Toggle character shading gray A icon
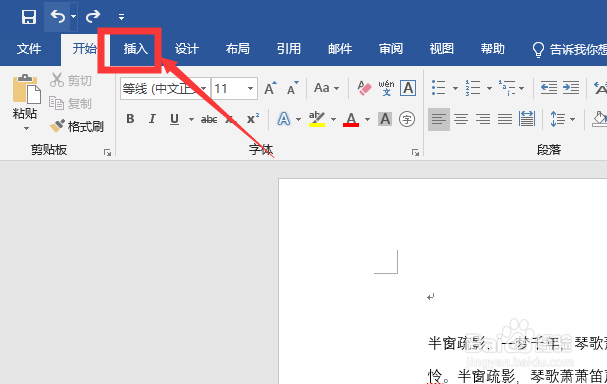Screen dimensions: 607x384 click(385, 119)
